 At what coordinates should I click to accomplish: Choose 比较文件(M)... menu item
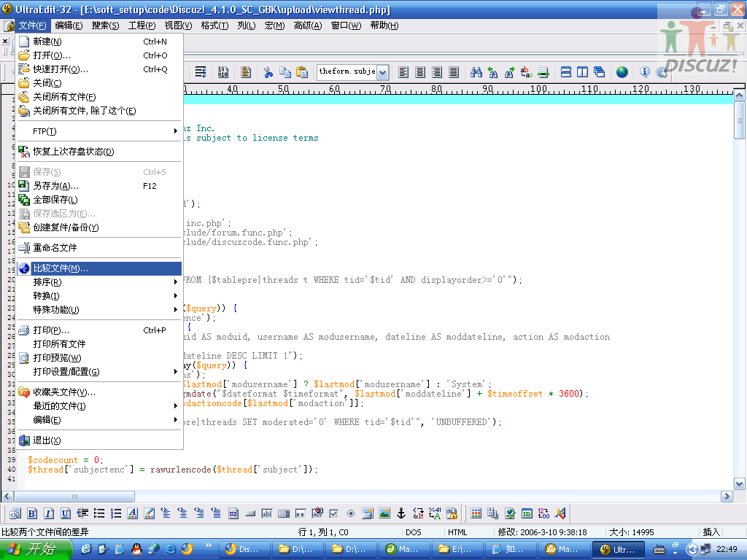point(99,268)
